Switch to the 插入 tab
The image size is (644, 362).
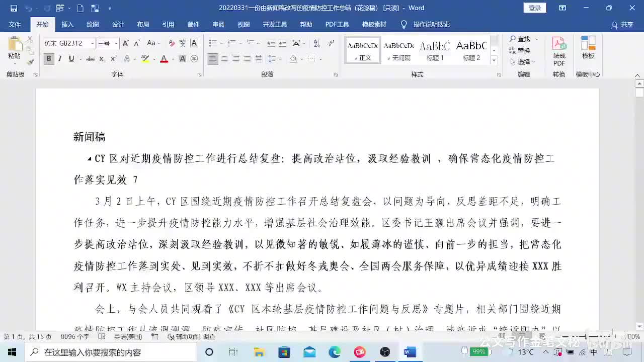click(67, 24)
